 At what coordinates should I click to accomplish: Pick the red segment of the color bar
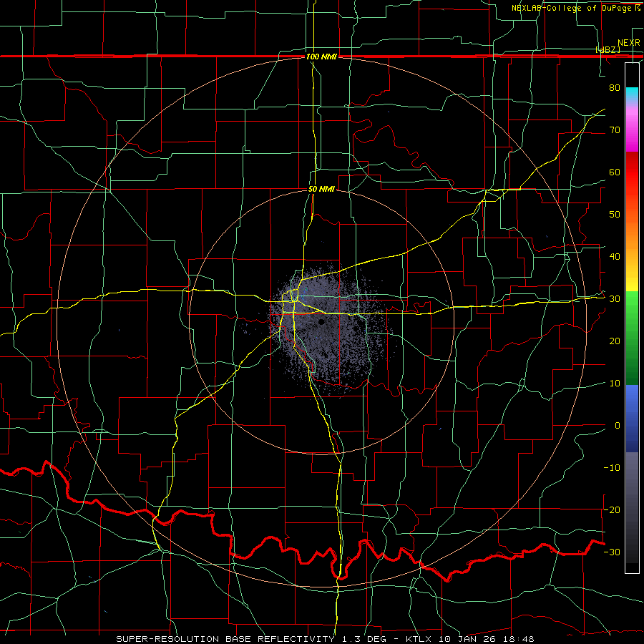(632, 172)
